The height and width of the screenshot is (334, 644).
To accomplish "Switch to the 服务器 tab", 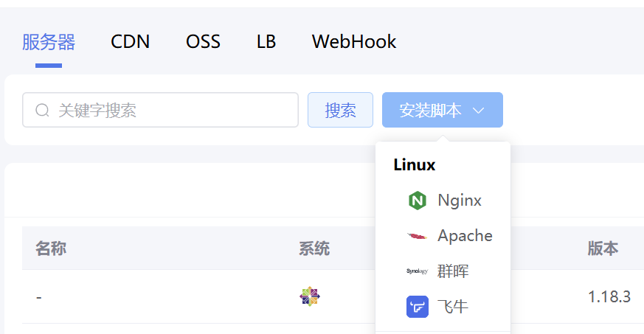I will (x=49, y=42).
